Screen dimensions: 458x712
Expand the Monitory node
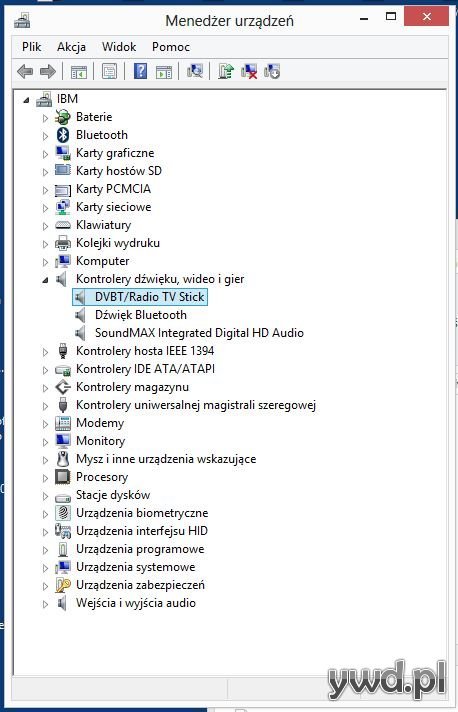click(x=45, y=442)
